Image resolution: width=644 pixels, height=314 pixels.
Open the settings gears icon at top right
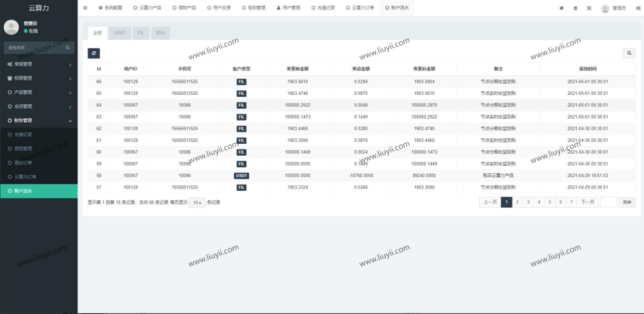(638, 8)
